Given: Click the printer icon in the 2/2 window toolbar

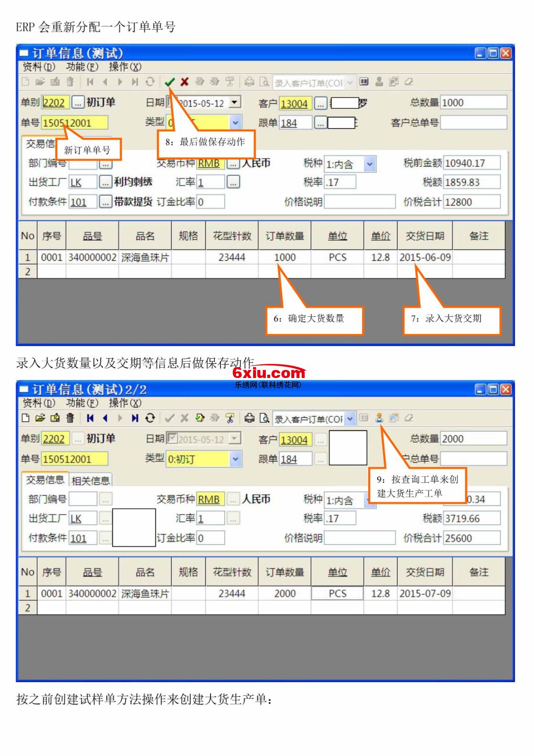Looking at the screenshot, I should [249, 418].
